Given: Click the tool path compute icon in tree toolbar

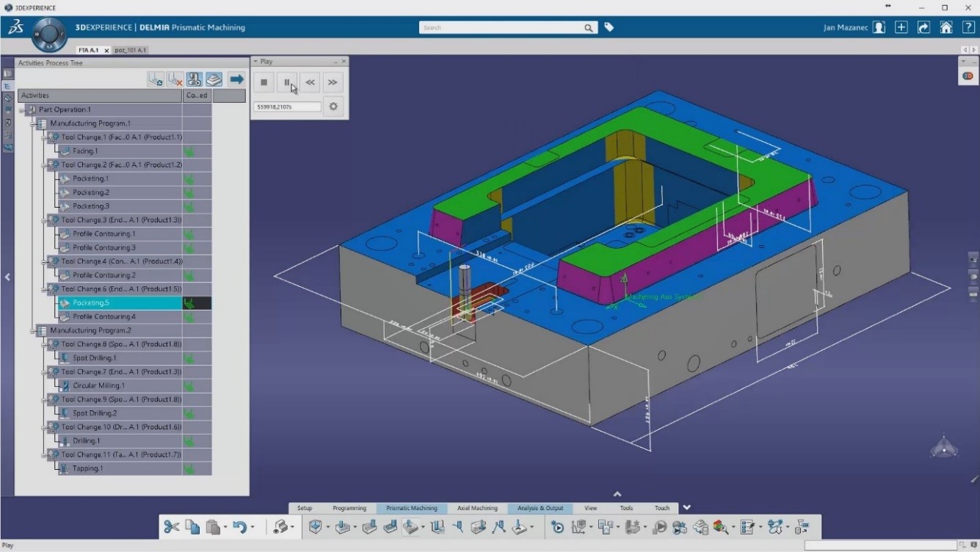Looking at the screenshot, I should pos(156,79).
